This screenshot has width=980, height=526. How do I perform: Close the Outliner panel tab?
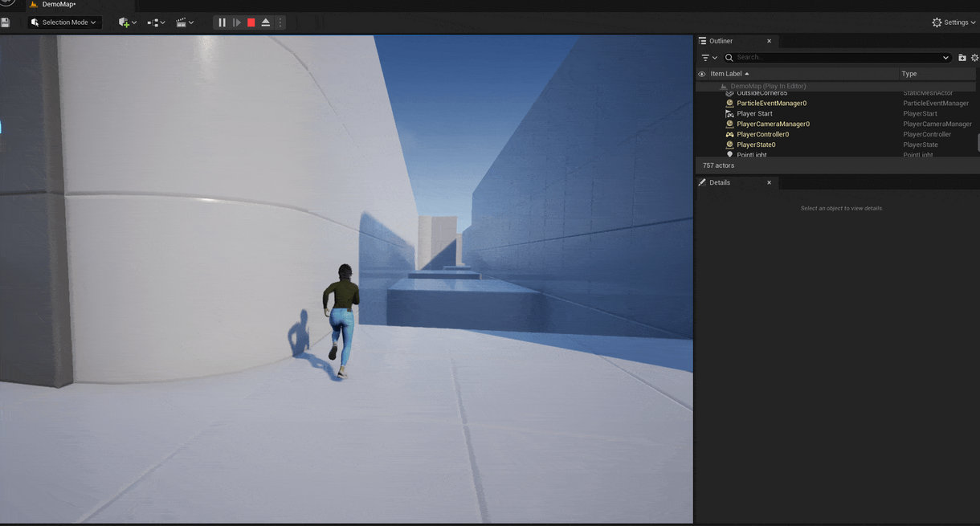pos(769,41)
